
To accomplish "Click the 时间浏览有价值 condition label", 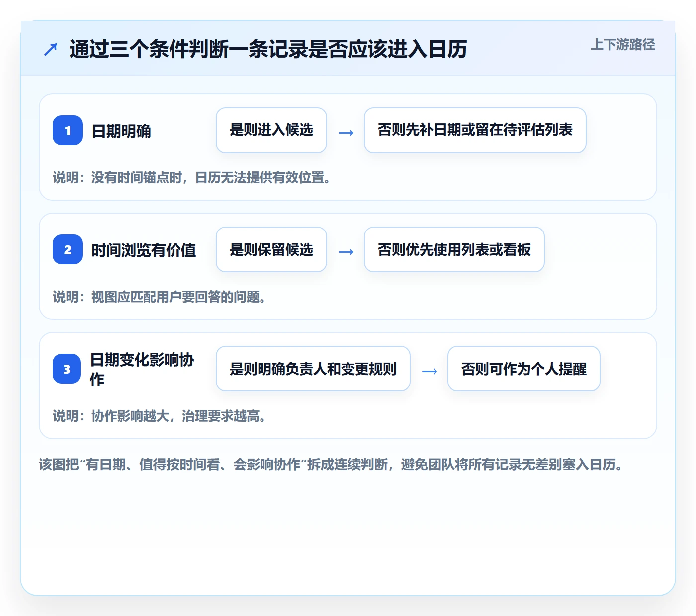I will 144,250.
